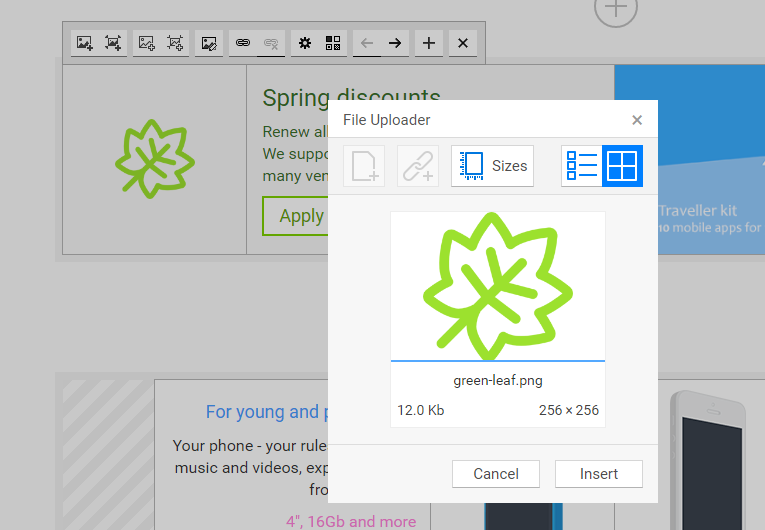This screenshot has width=765, height=530.
Task: Click the first add image toolbar icon
Action: pyautogui.click(x=85, y=43)
